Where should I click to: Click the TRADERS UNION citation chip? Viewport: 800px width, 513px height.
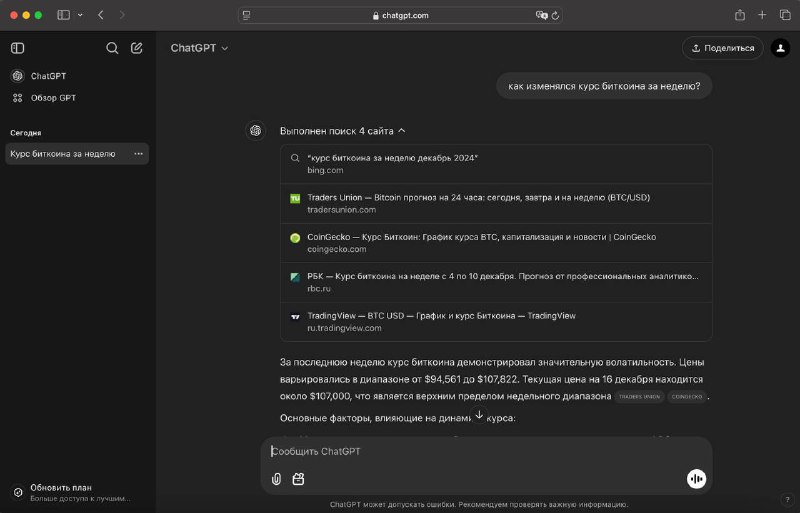pyautogui.click(x=639, y=397)
